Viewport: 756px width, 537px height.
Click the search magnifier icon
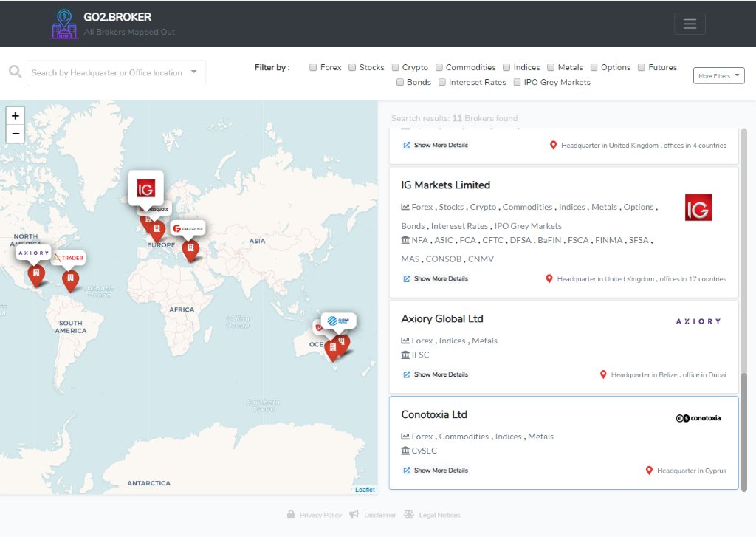point(15,72)
